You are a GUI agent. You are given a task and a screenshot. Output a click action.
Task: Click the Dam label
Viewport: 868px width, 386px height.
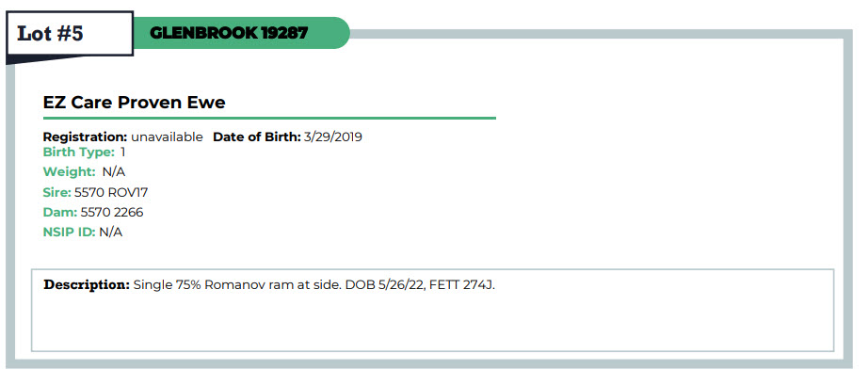tap(60, 212)
